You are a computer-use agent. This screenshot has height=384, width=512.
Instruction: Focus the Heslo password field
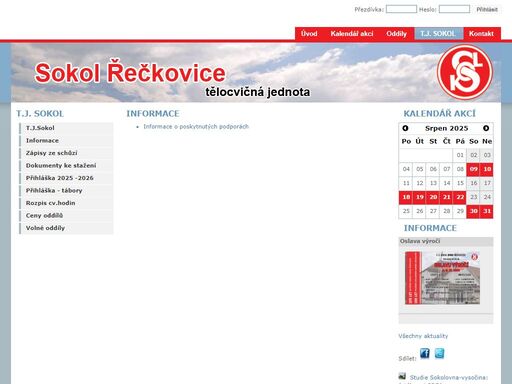[x=454, y=9]
